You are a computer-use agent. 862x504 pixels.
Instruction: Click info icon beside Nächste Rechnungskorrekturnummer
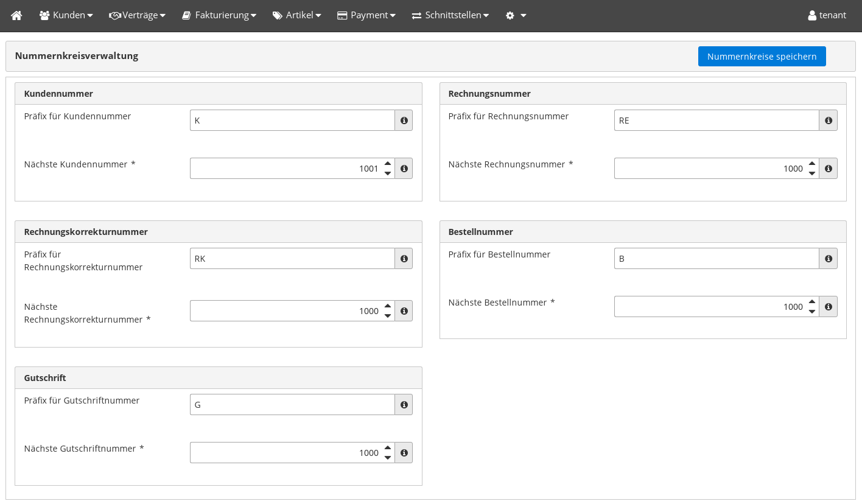(x=404, y=311)
